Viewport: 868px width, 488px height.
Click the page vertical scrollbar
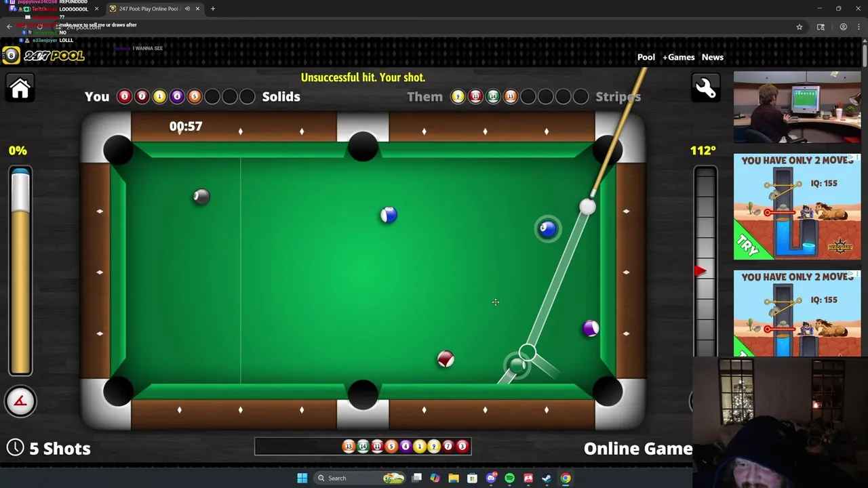tap(864, 54)
